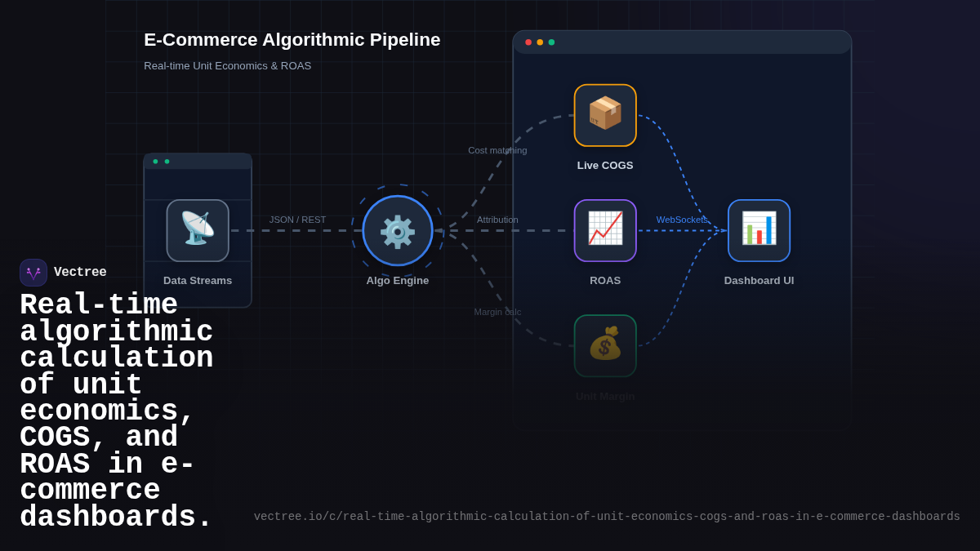This screenshot has height=551, width=980.
Task: Select the E-Commerce Algorithmic Pipeline title
Action: (x=293, y=39)
